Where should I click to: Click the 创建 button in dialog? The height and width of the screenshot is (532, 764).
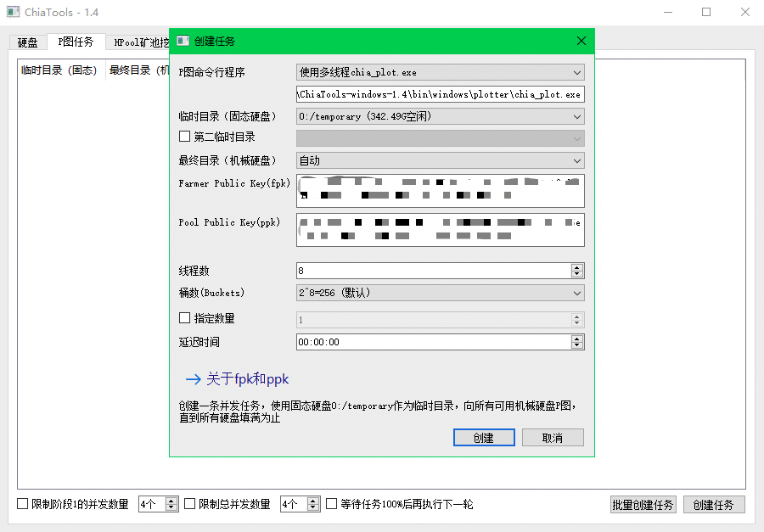[484, 438]
